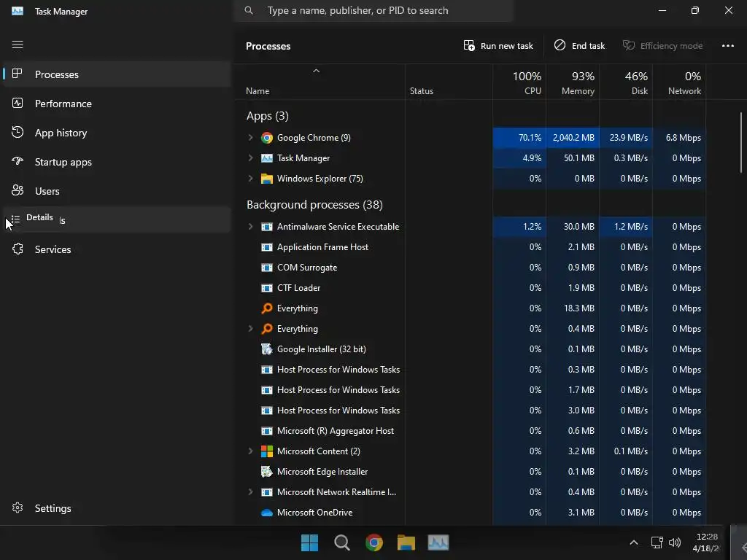Click the Settings gear icon
The image size is (747, 560).
click(x=18, y=508)
